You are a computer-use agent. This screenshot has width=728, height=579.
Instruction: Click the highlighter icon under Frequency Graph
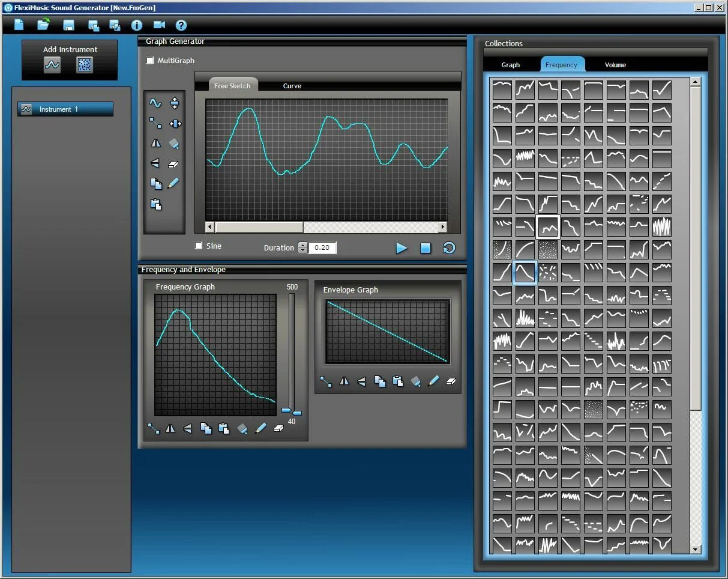(242, 428)
